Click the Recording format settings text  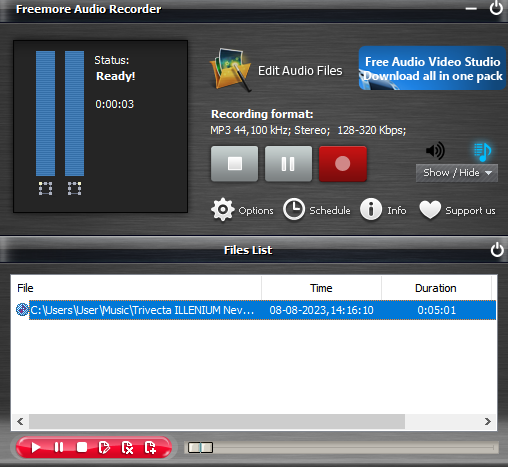(308, 130)
